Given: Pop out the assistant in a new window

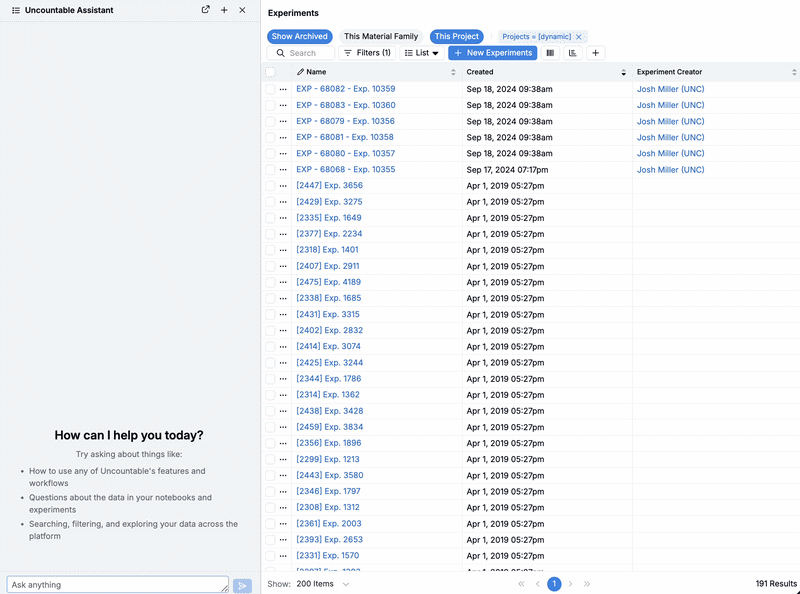Looking at the screenshot, I should pos(205,10).
